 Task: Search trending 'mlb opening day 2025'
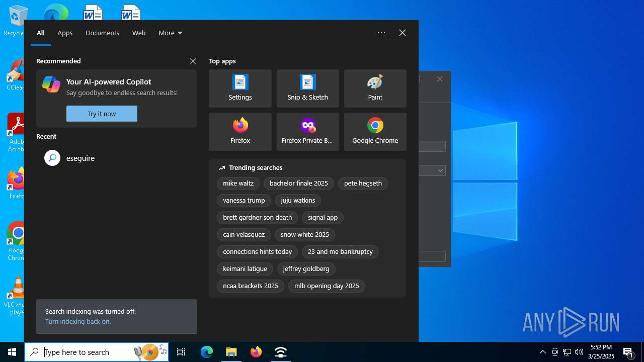327,286
